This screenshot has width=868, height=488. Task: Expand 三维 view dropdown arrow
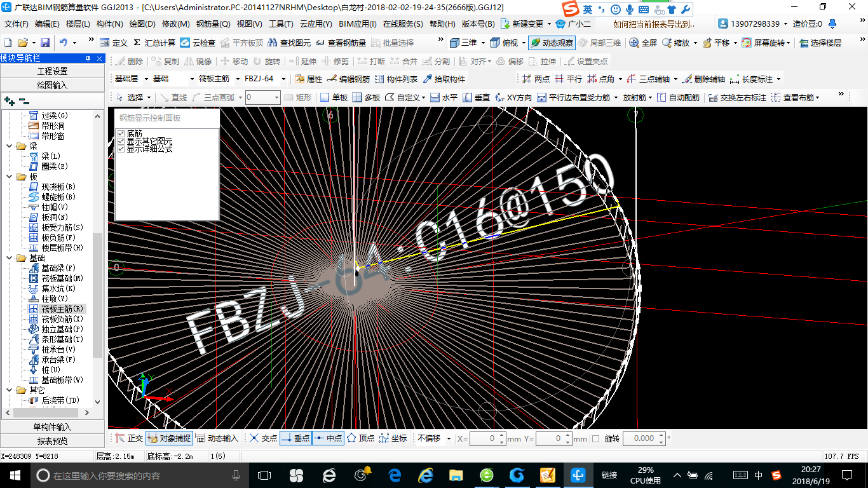(483, 43)
